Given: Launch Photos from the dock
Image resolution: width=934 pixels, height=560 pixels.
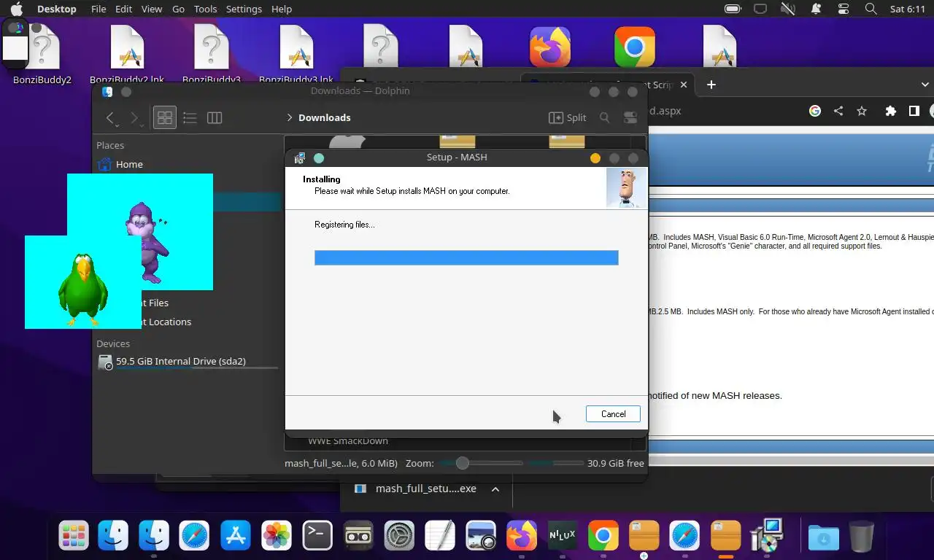Looking at the screenshot, I should click(x=277, y=536).
